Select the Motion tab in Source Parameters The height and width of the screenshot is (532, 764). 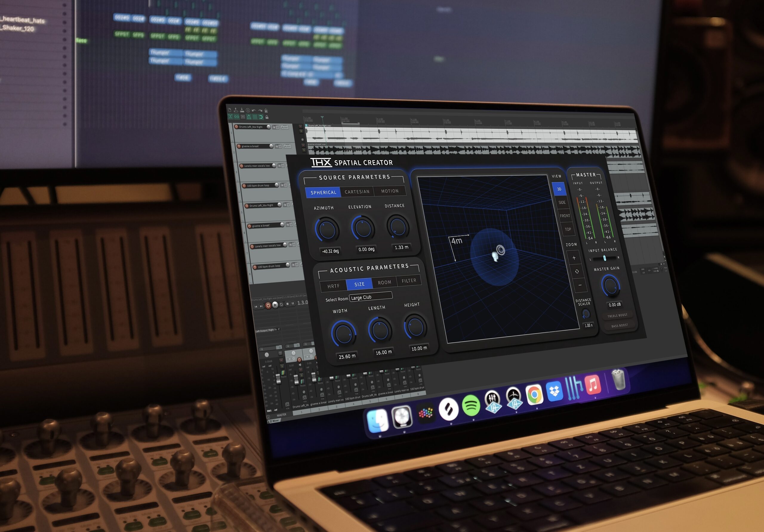coord(390,191)
